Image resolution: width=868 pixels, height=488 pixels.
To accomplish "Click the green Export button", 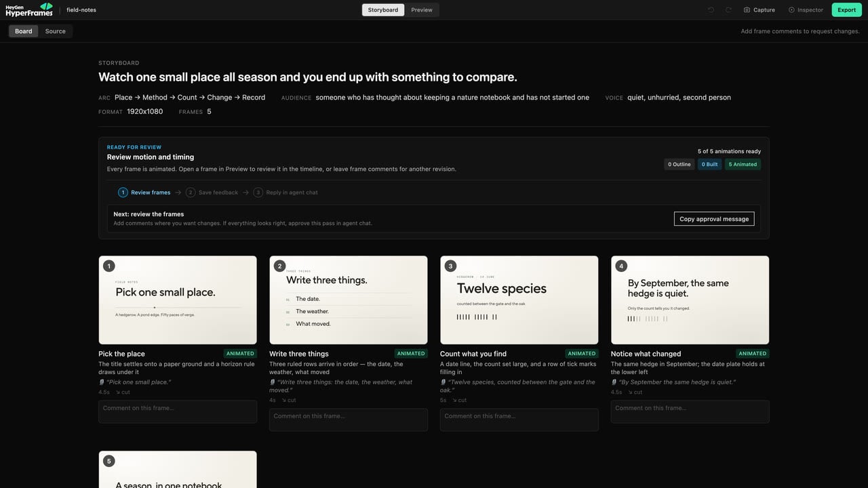I will 846,9.
